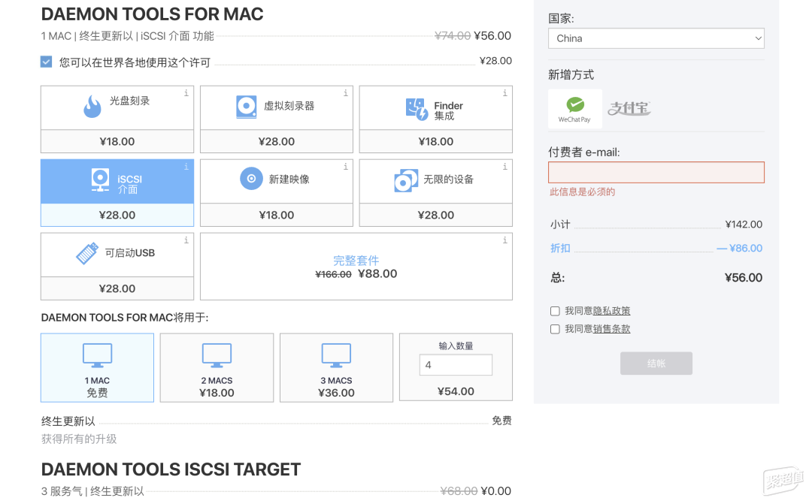
Task: Show info for 虚拟刻录器 feature
Action: click(345, 93)
